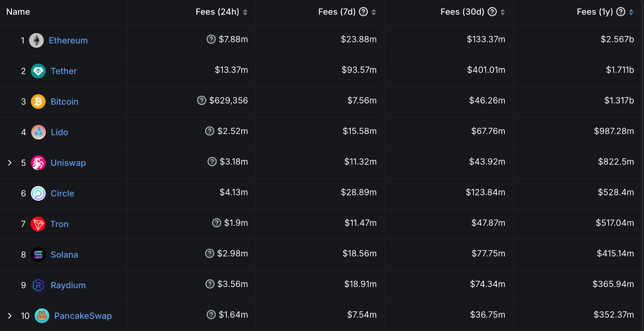644x331 pixels.
Task: Open the Solana protocol link
Action: point(64,255)
